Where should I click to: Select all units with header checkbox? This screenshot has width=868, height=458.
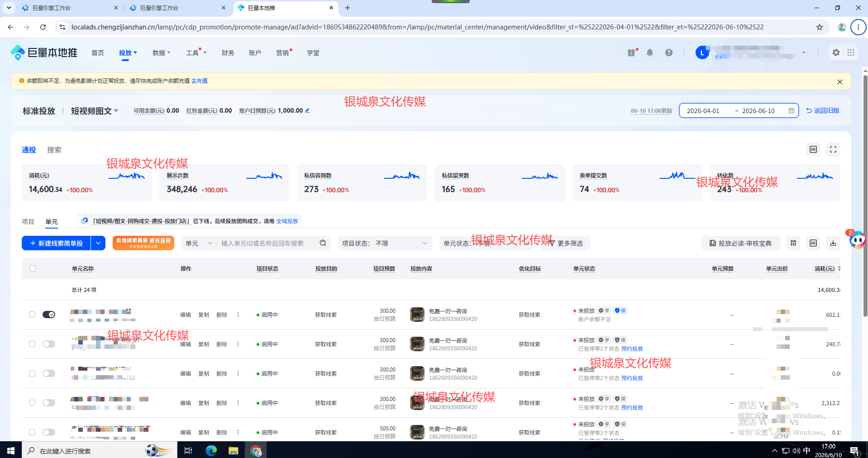[x=33, y=268]
